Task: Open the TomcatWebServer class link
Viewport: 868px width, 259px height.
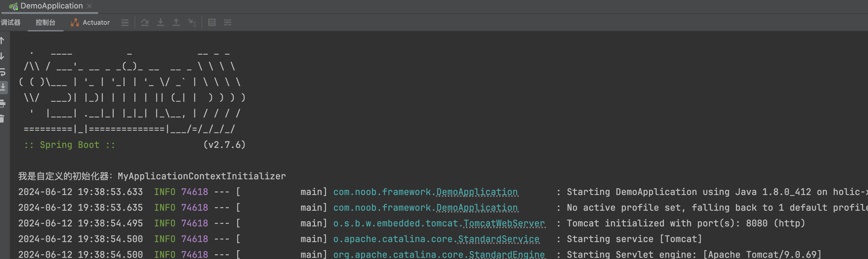Action: click(x=504, y=223)
